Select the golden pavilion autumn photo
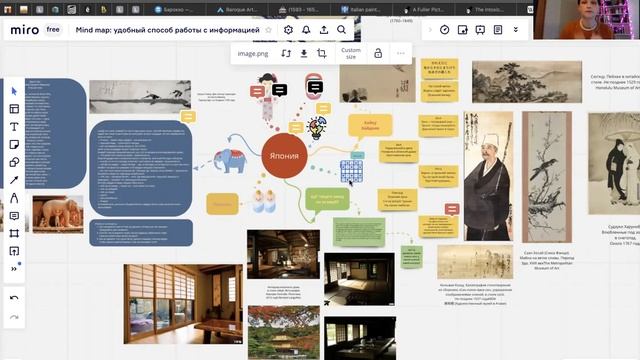The width and height of the screenshot is (640, 360). (284, 333)
